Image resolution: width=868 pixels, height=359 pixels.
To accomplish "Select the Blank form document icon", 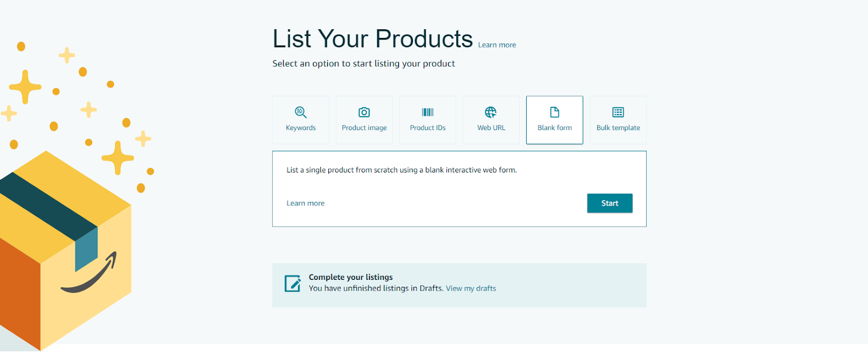I will pyautogui.click(x=554, y=112).
